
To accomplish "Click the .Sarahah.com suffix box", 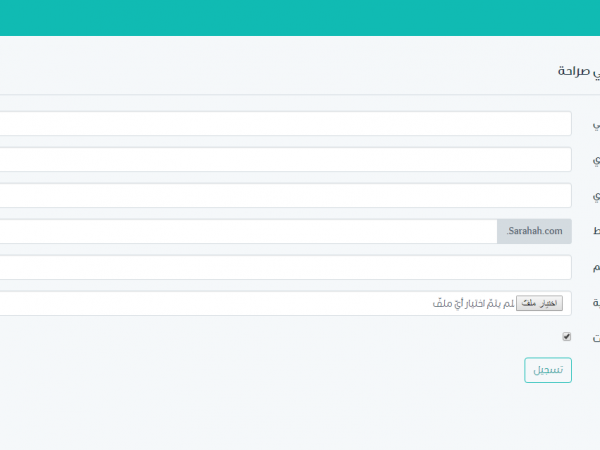I will [x=534, y=231].
